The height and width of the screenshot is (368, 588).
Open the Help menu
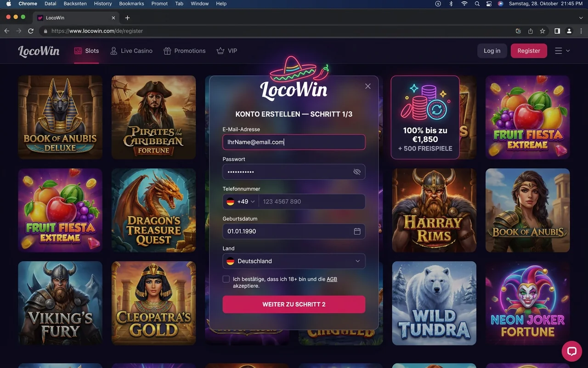point(221,4)
